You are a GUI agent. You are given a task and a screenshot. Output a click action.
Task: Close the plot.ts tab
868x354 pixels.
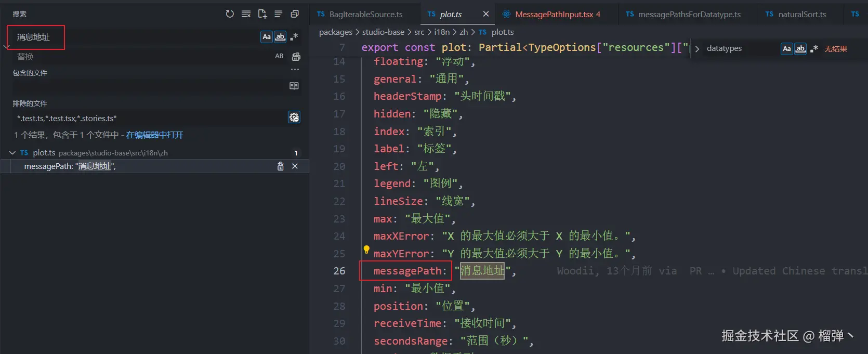pos(486,14)
